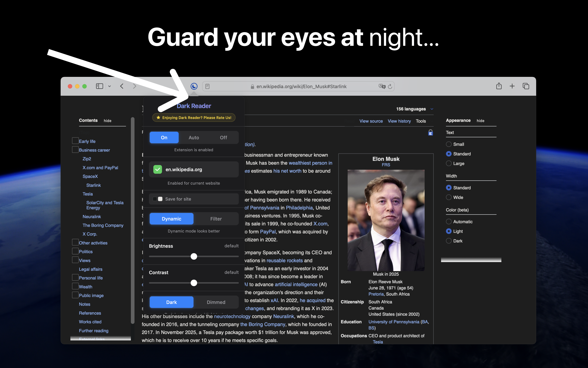Screen dimensions: 588x368
Task: Select Dark color radio option
Action: 449,241
